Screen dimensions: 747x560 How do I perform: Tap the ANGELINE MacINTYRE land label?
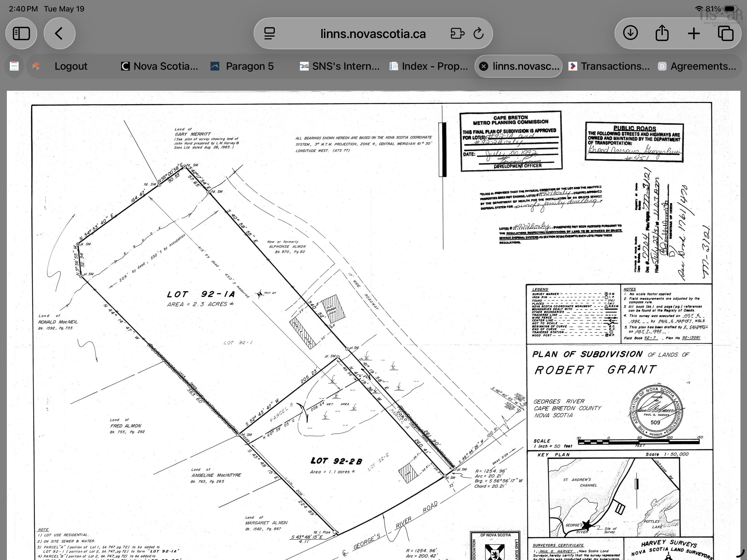216,475
